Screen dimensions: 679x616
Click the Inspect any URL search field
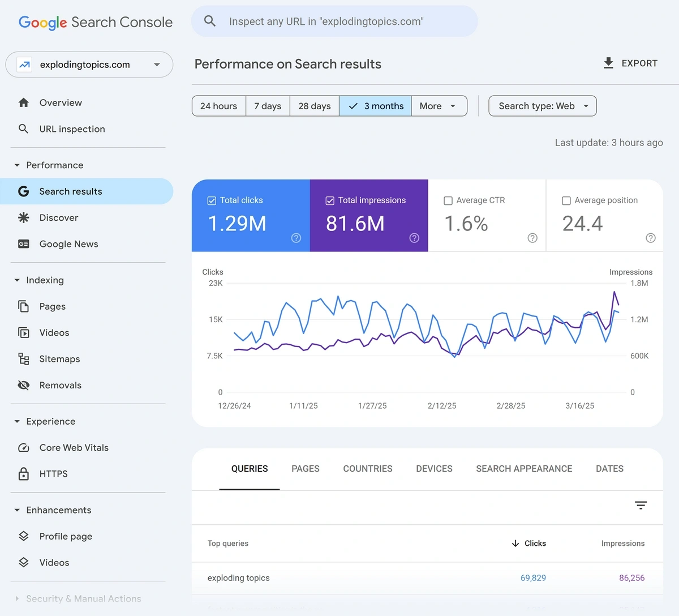(x=334, y=22)
